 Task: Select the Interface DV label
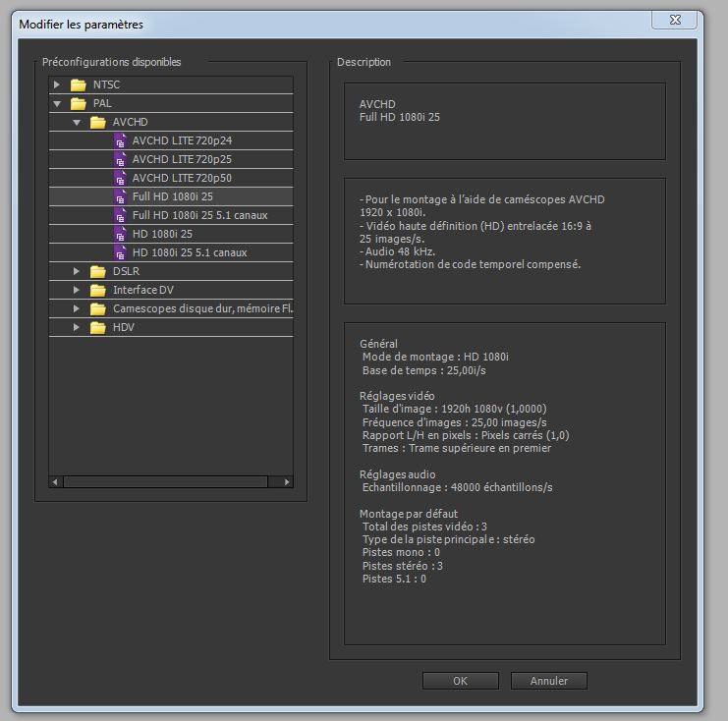coord(143,290)
